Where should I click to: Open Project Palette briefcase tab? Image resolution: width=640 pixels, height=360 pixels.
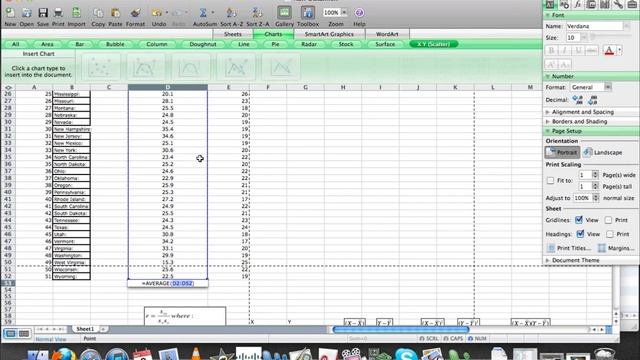pos(632,4)
